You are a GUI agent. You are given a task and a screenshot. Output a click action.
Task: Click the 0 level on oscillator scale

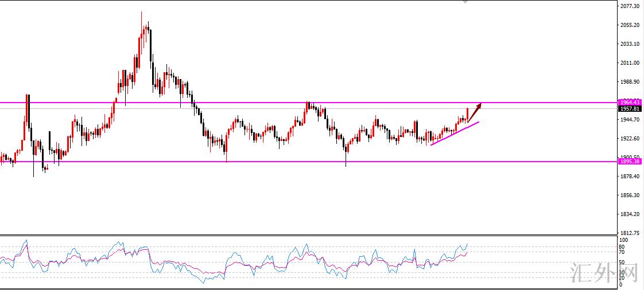coord(620,284)
